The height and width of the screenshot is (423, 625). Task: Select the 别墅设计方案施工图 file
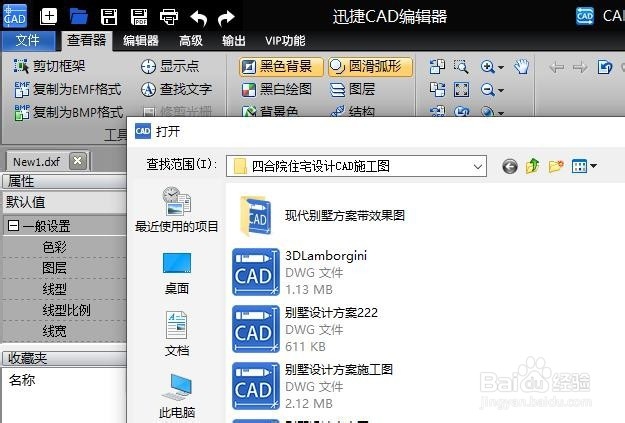313,386
